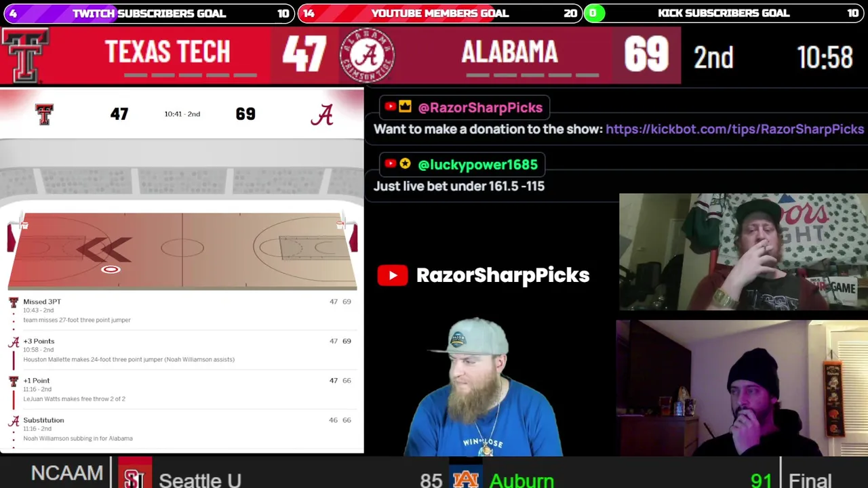Viewport: 868px width, 488px height.
Task: Click the @luckypower1685 username in chat
Action: click(x=477, y=164)
